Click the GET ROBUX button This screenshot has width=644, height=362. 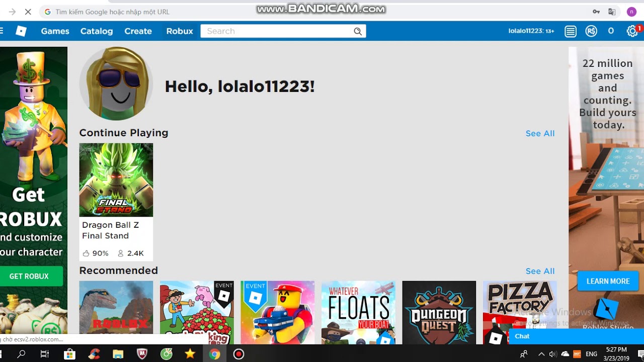click(30, 276)
